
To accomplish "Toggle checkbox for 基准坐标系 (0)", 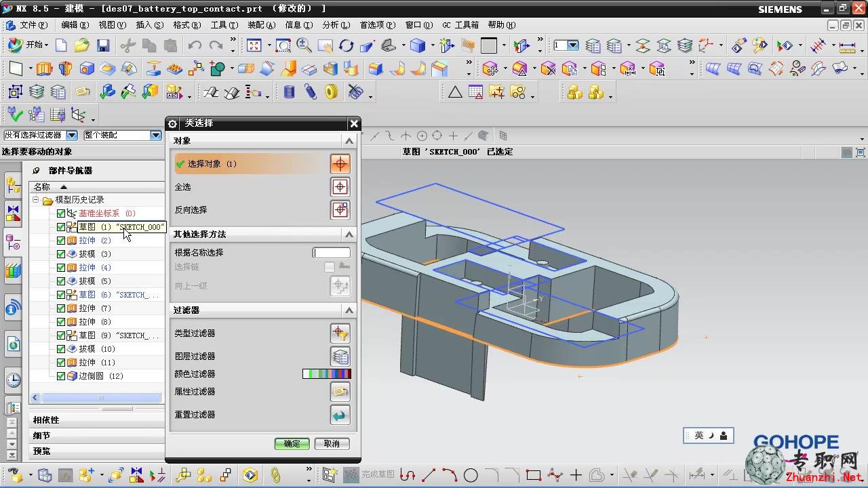I will (x=61, y=213).
